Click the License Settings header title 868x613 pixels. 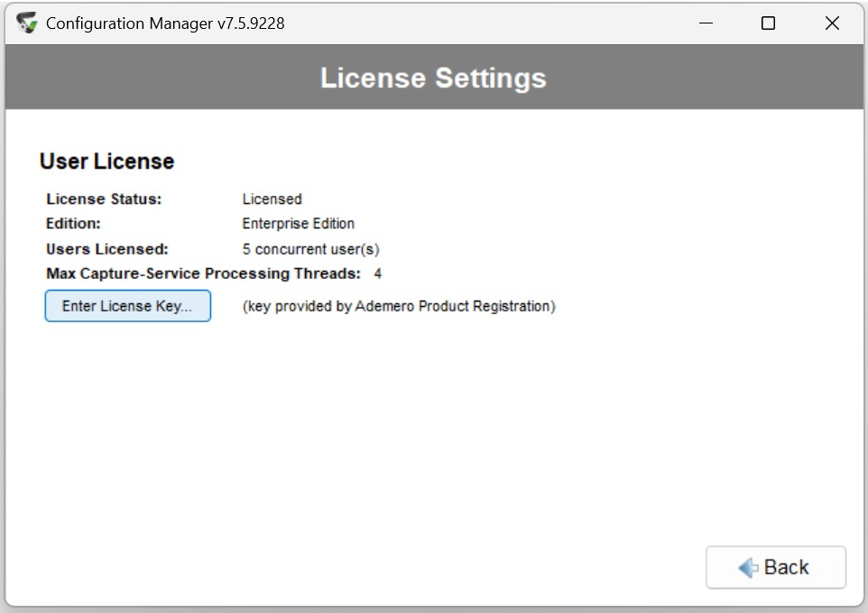point(433,78)
